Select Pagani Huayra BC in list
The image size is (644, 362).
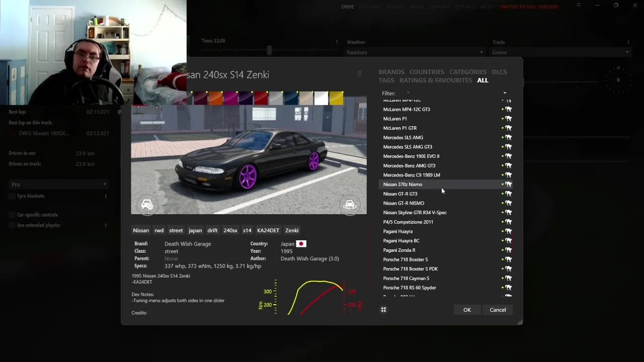[x=446, y=241]
